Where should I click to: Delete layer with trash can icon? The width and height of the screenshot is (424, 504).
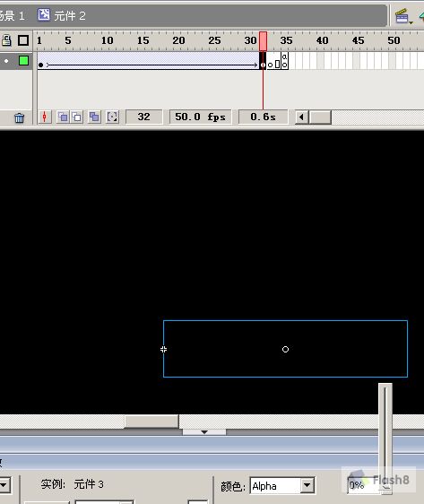[x=20, y=118]
